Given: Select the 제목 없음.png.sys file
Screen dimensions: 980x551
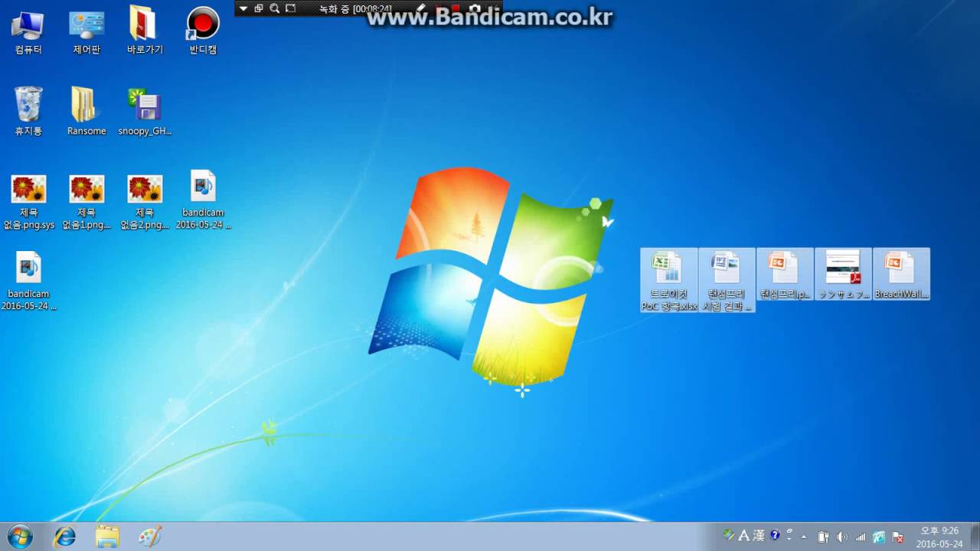Looking at the screenshot, I should tap(28, 202).
